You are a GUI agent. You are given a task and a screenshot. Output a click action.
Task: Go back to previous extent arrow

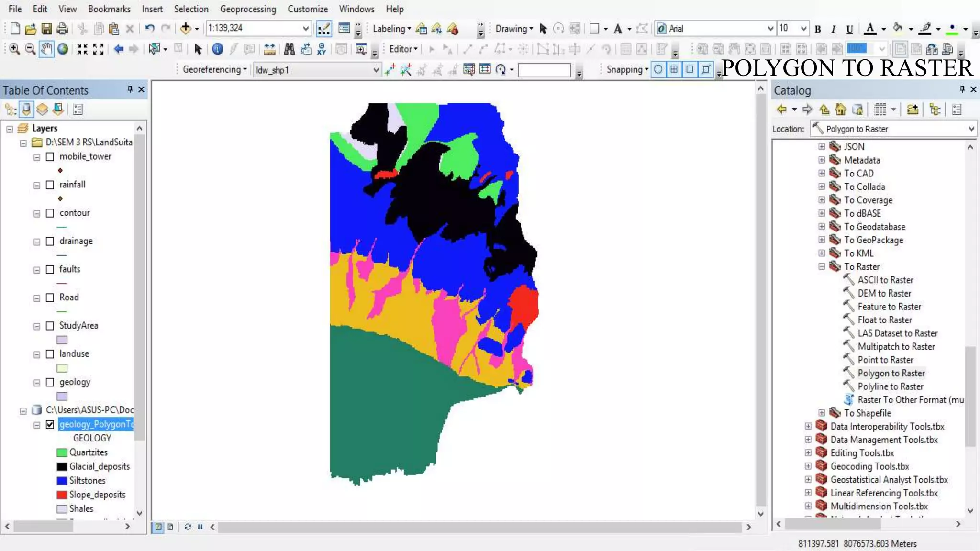[119, 49]
